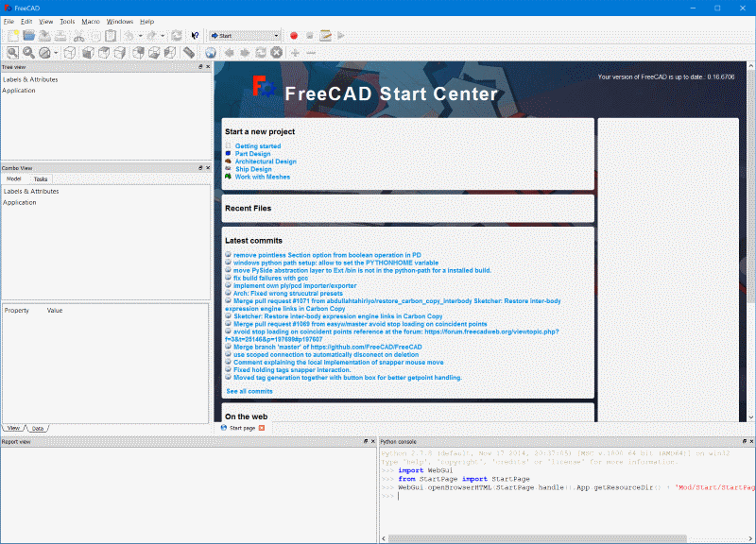Open a file using the folder icon
The image size is (756, 544).
pyautogui.click(x=29, y=36)
